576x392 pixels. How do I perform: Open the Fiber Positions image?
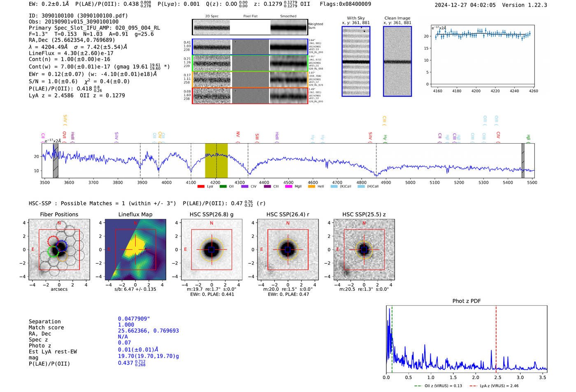coord(59,250)
